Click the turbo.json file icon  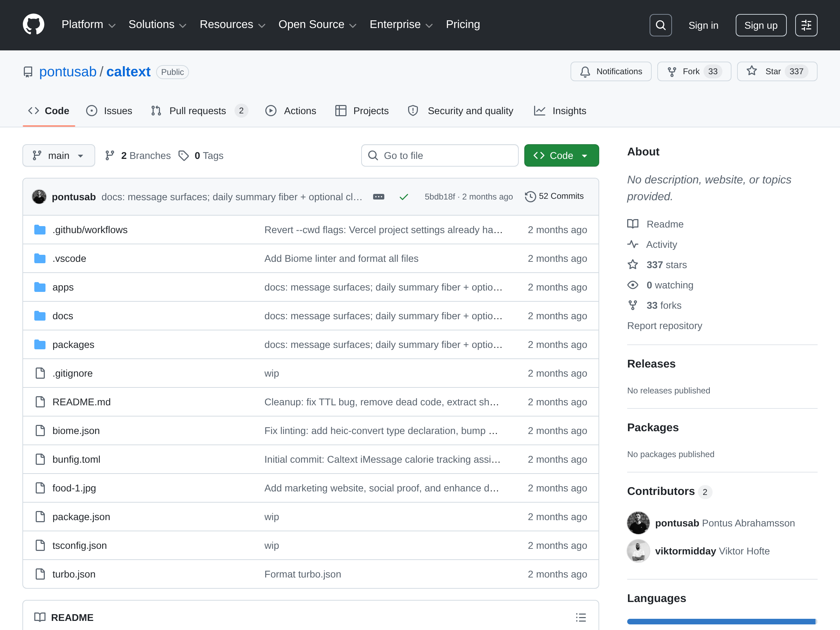(40, 574)
